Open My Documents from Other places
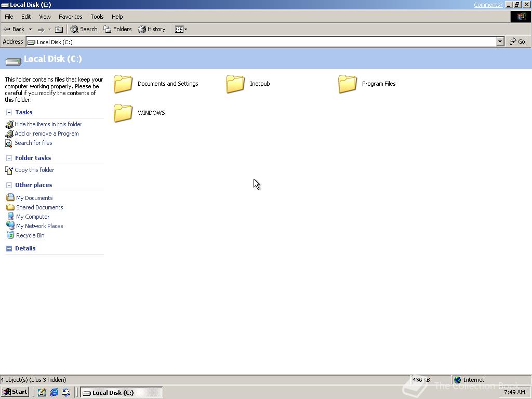The width and height of the screenshot is (532, 399). [34, 198]
